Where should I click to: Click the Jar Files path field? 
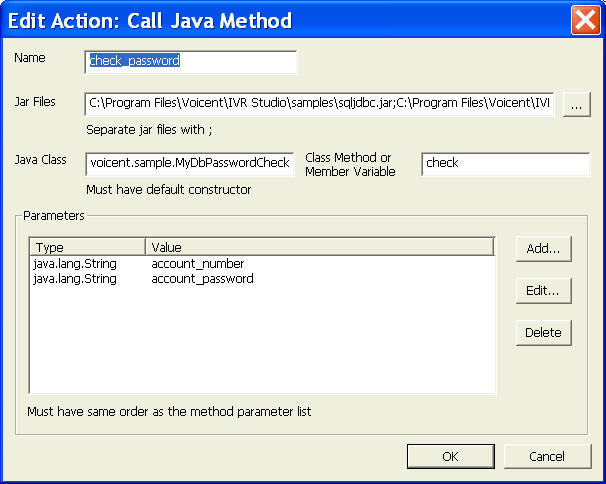click(x=319, y=103)
